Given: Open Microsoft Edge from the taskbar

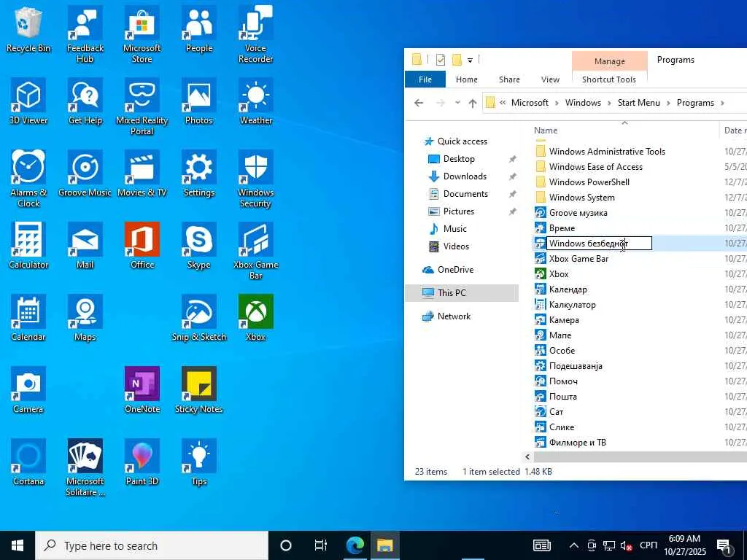Looking at the screenshot, I should click(355, 545).
